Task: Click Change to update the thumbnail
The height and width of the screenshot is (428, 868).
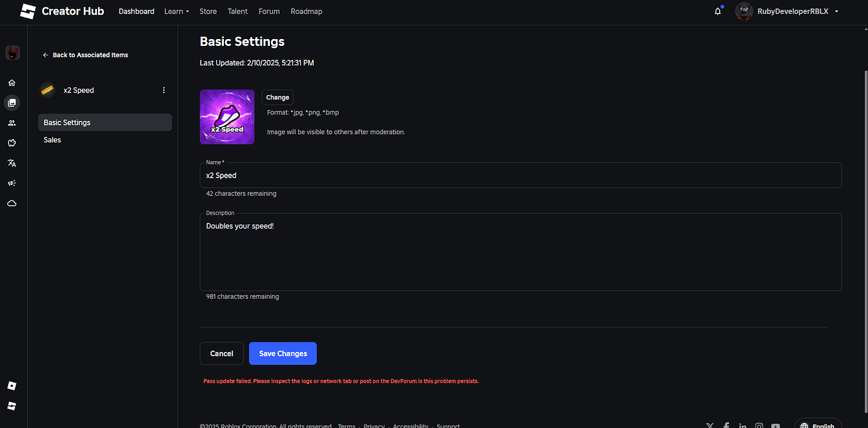Action: 277,97
